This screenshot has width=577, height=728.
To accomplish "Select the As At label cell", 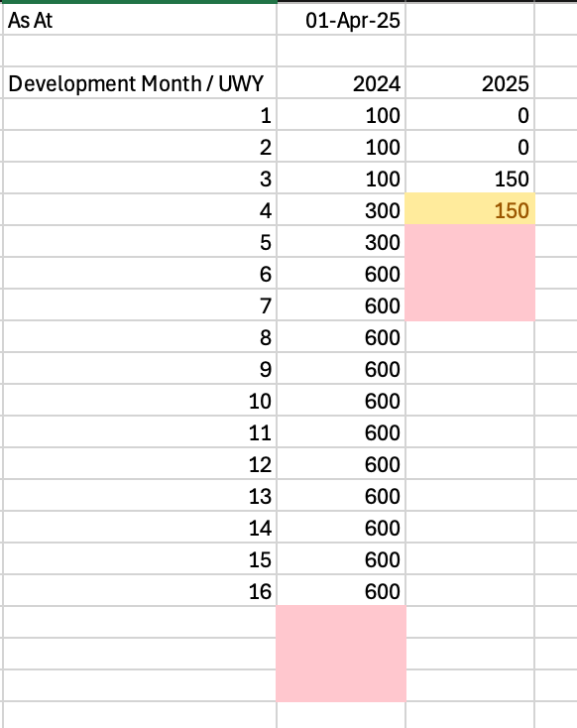I will [140, 20].
